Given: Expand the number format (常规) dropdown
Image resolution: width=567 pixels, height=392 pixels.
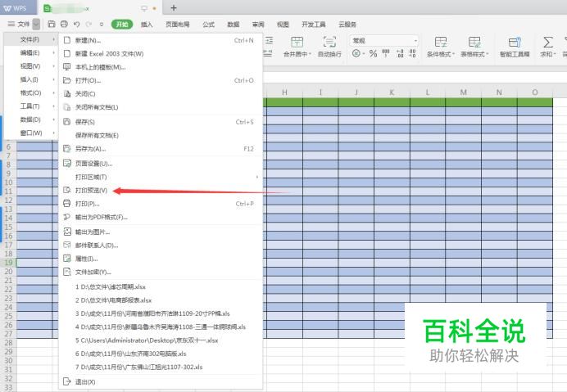Looking at the screenshot, I should click(x=415, y=40).
